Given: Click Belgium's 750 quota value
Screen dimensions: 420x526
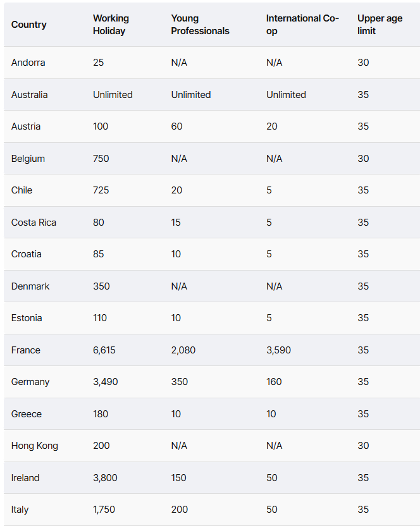Looking at the screenshot, I should tap(101, 158).
